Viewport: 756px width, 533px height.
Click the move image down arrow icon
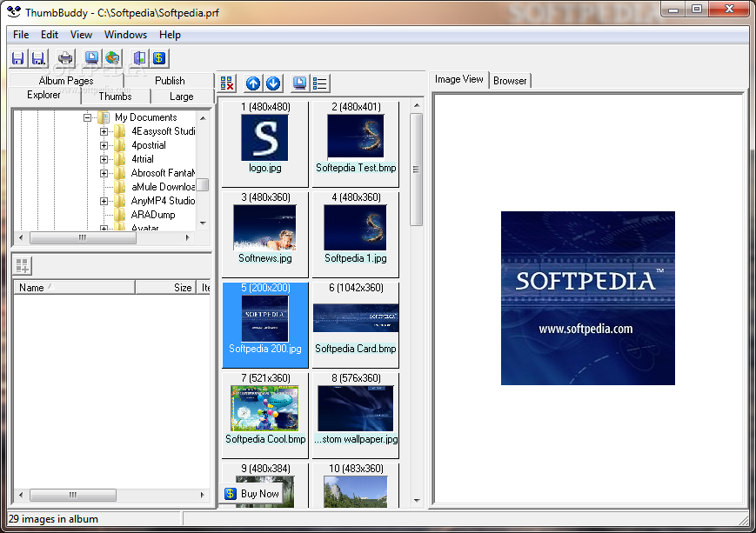click(x=273, y=83)
